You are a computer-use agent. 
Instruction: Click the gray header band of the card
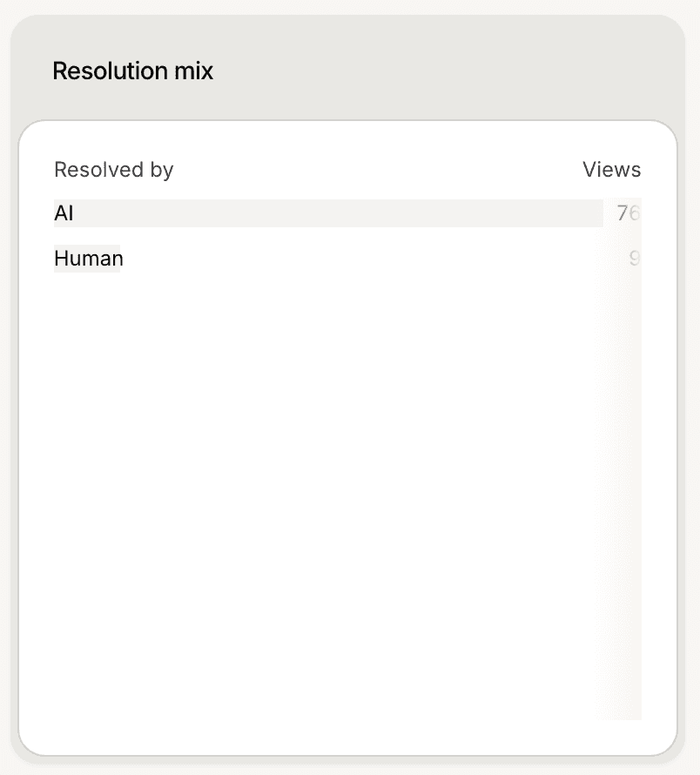(x=347, y=67)
